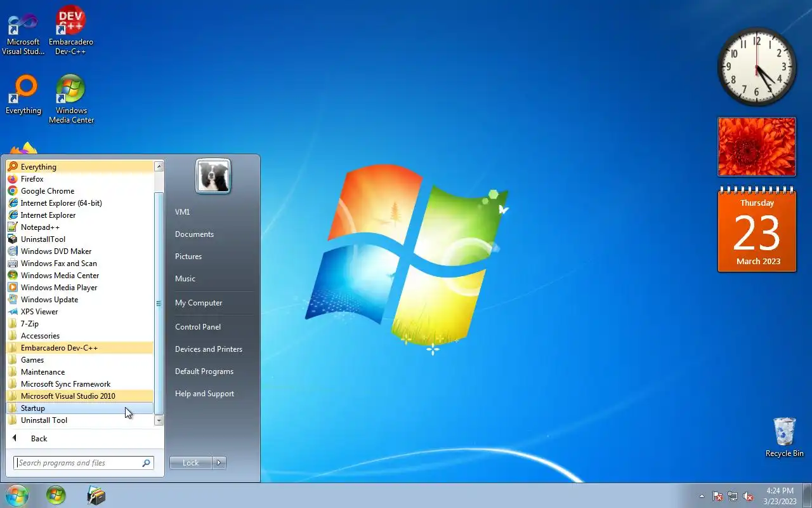Image resolution: width=812 pixels, height=508 pixels.
Task: Open Windows Fax and Scan
Action: click(x=80, y=264)
